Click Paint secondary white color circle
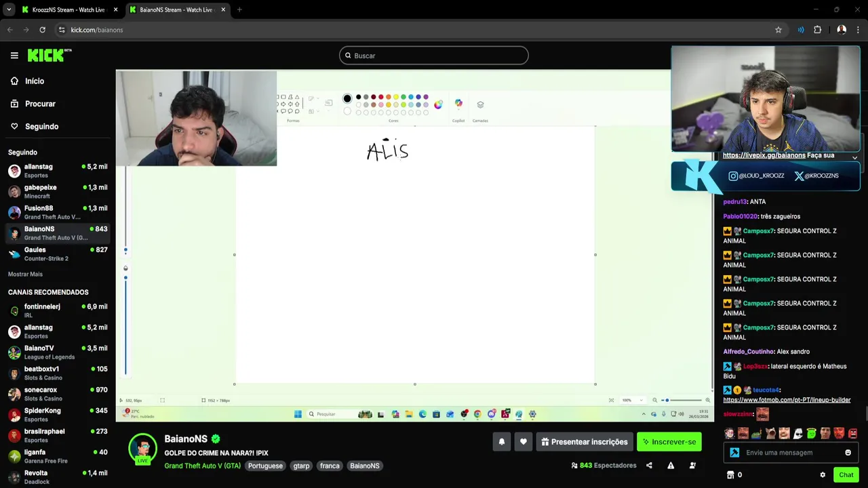The image size is (868, 488). point(347,111)
